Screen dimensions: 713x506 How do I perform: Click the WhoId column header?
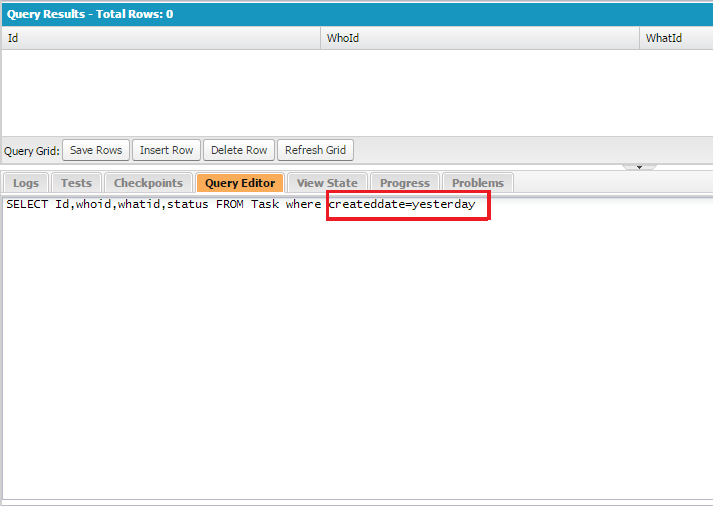(480, 38)
